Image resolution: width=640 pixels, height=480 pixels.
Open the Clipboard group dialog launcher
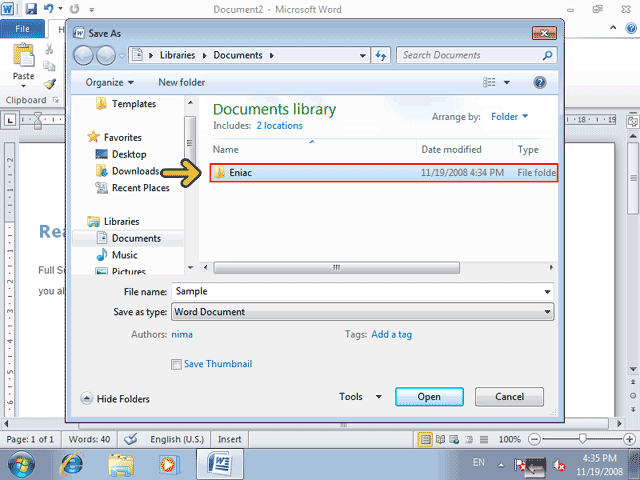tap(56, 100)
